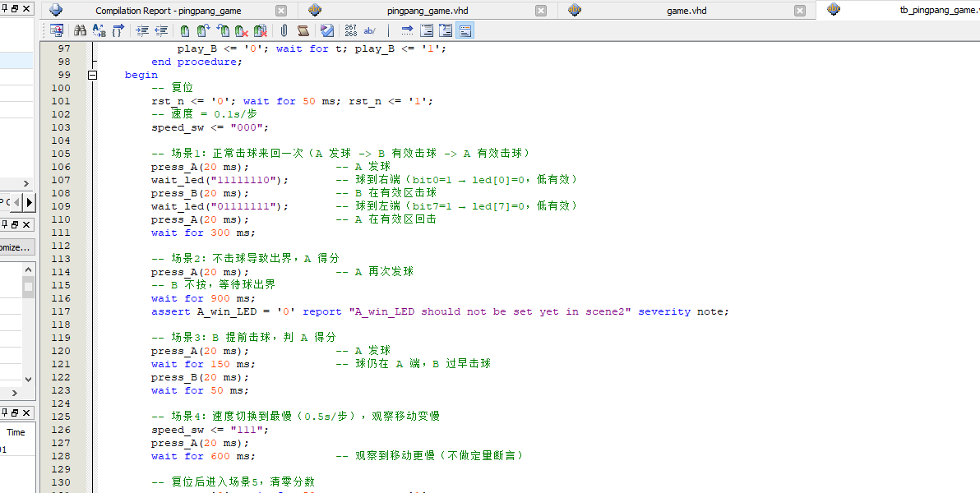Click 'wait for 900 ms;' on line 116
980x493 pixels.
tap(203, 298)
